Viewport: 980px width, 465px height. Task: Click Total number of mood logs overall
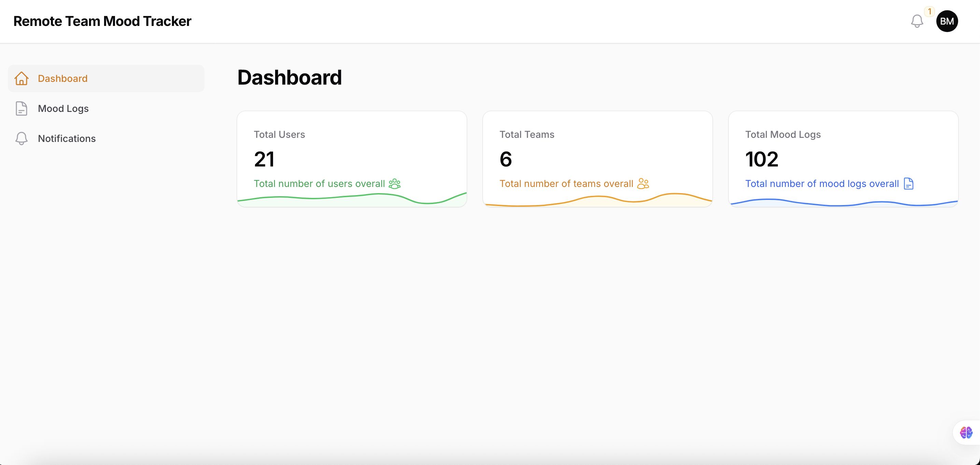click(x=822, y=184)
